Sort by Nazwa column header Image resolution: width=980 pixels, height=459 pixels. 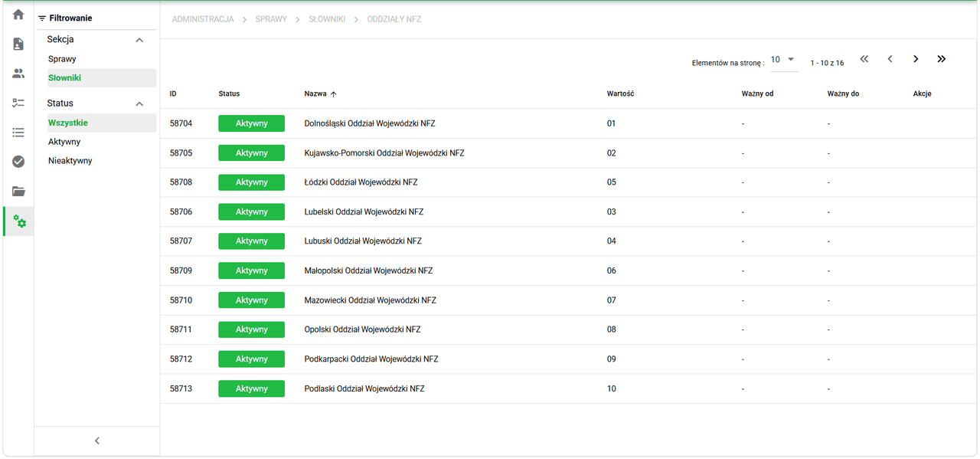315,93
